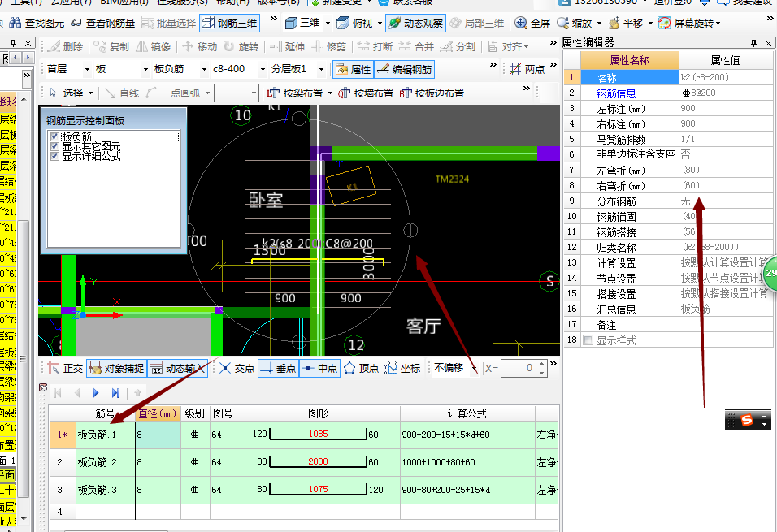This screenshot has height=532, width=777.
Task: Expand 显示样式 property row
Action: [x=588, y=340]
